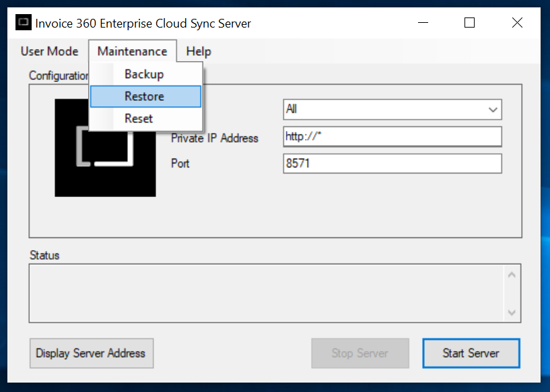Select Restore in the Maintenance menu
This screenshot has width=550, height=392.
coord(145,96)
